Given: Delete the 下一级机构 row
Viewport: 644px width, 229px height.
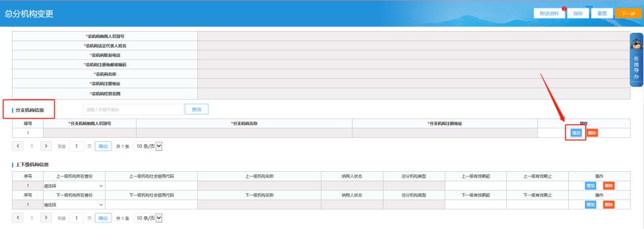Looking at the screenshot, I should point(609,205).
